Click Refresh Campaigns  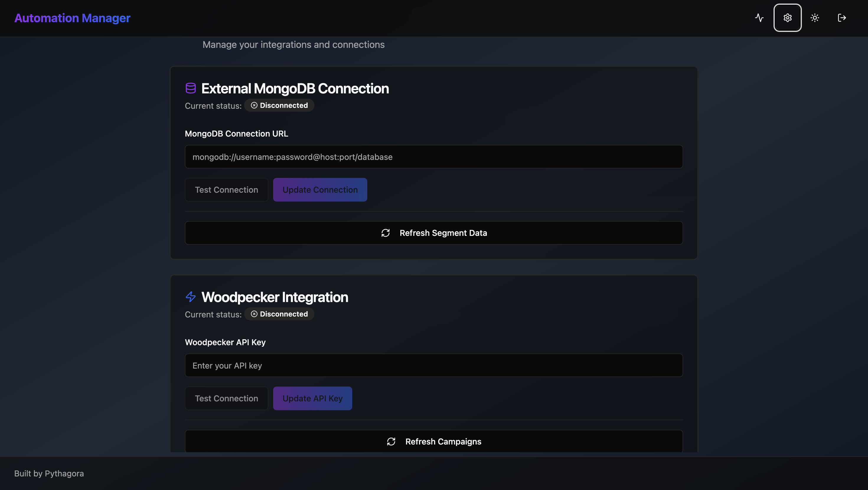[x=434, y=442]
